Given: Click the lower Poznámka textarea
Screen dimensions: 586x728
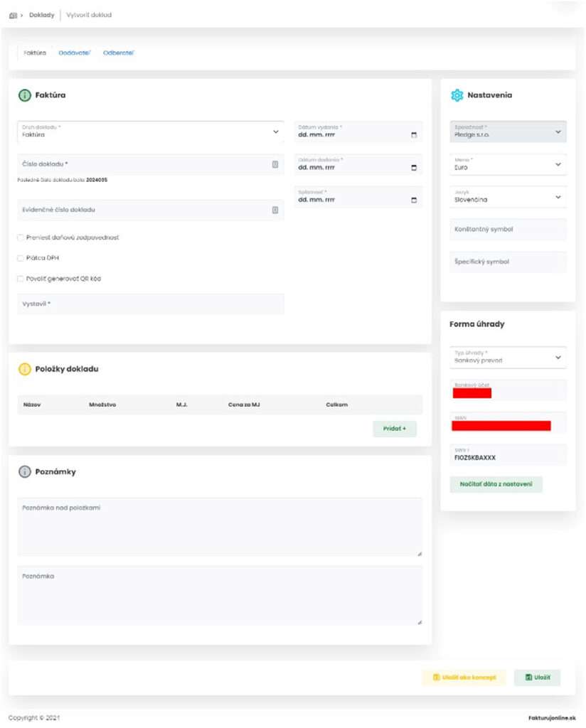Looking at the screenshot, I should pyautogui.click(x=220, y=596).
